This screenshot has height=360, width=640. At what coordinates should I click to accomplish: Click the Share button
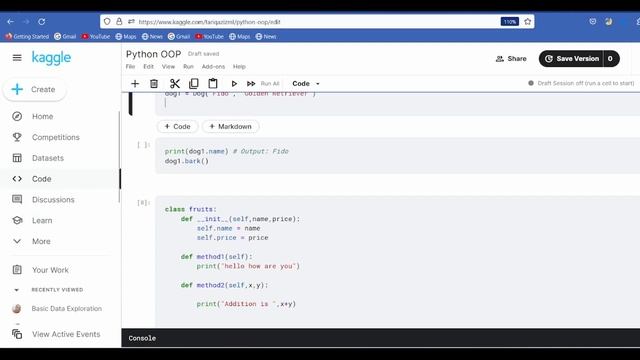coord(511,59)
